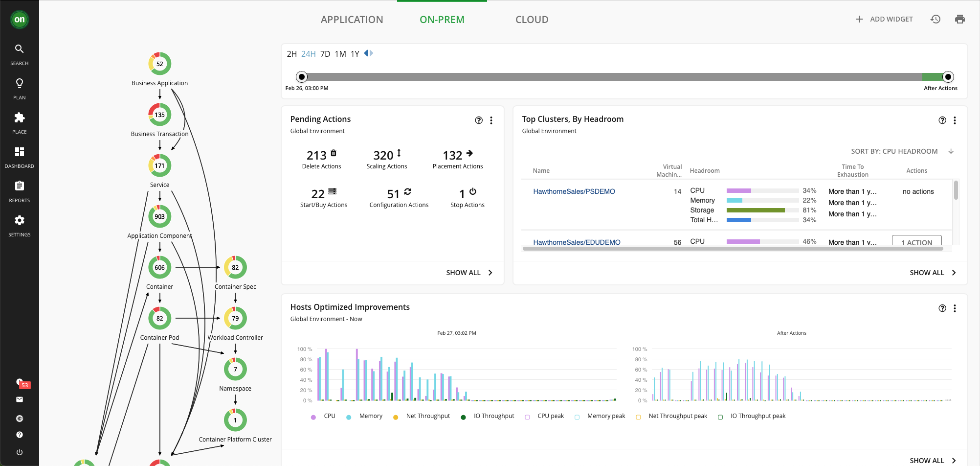Click the After Actions timeline slider handle
Viewport: 980px width, 466px height.
[948, 77]
